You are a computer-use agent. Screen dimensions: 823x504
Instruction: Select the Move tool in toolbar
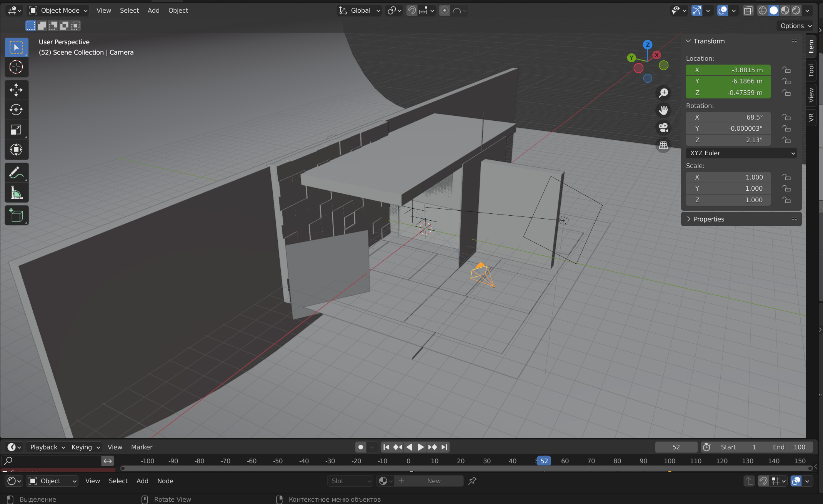point(16,90)
